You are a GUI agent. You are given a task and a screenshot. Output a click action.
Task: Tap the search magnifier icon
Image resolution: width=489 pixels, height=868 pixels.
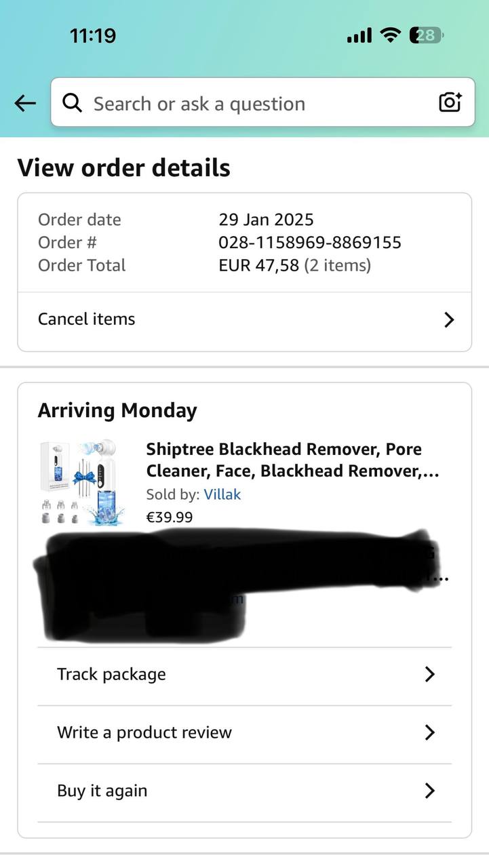pos(72,103)
